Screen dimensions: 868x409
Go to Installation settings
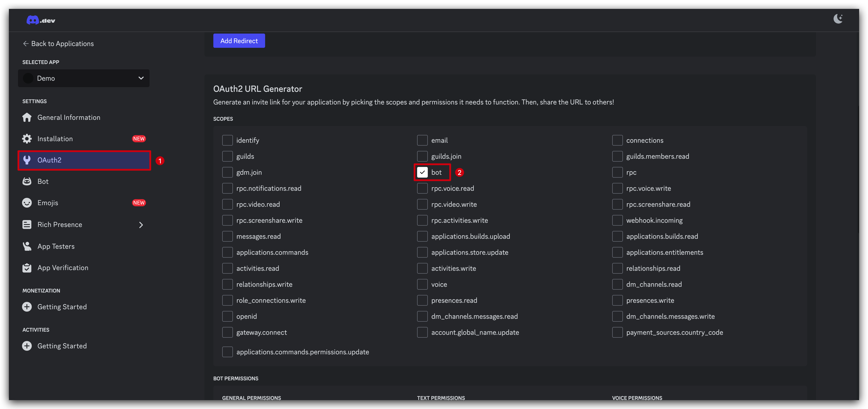tap(84, 138)
